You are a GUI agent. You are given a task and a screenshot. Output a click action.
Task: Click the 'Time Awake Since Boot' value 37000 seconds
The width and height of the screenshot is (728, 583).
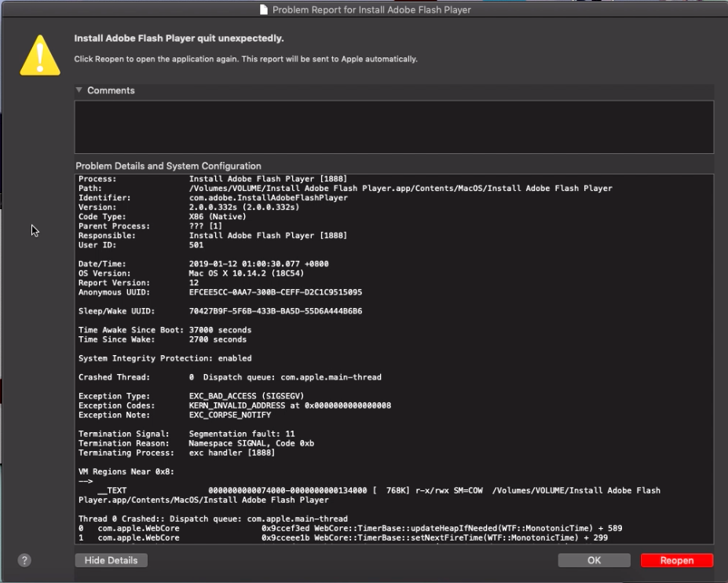click(220, 330)
